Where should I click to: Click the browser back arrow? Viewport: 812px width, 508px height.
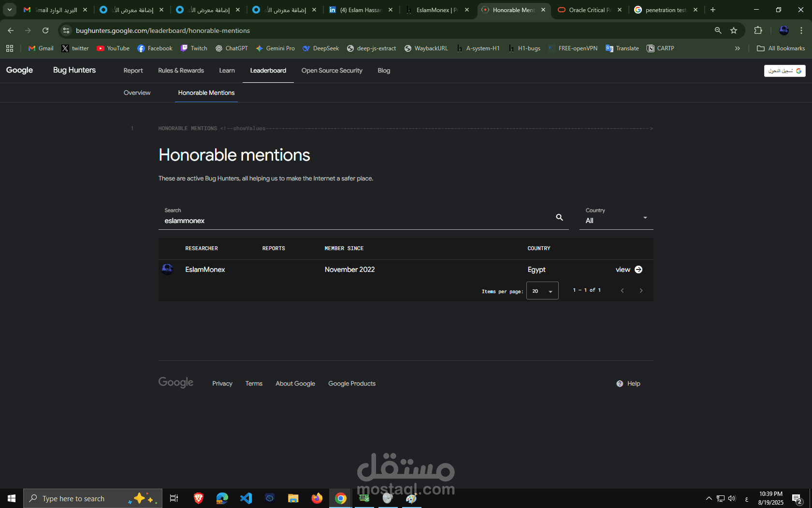click(11, 30)
